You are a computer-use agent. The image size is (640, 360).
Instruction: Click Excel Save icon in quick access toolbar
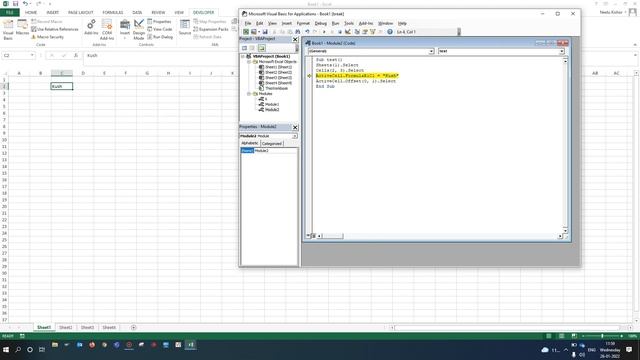tap(16, 4)
